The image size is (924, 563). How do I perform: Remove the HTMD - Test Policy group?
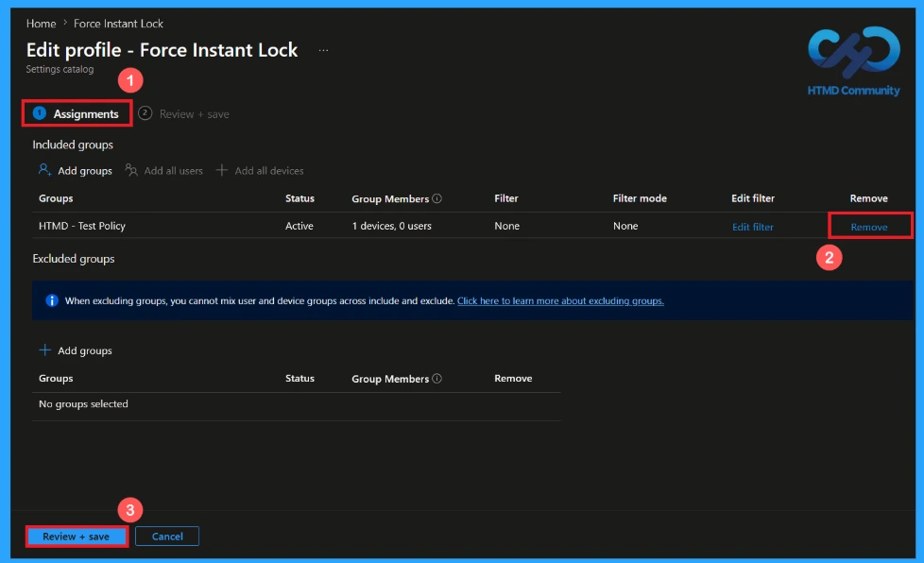868,227
